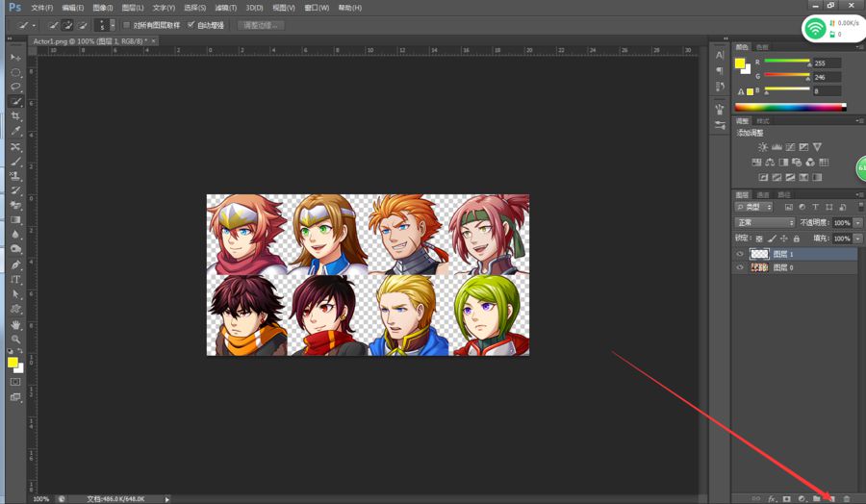Image resolution: width=866 pixels, height=504 pixels.
Task: Switch to the 通道 channels tab
Action: [763, 194]
